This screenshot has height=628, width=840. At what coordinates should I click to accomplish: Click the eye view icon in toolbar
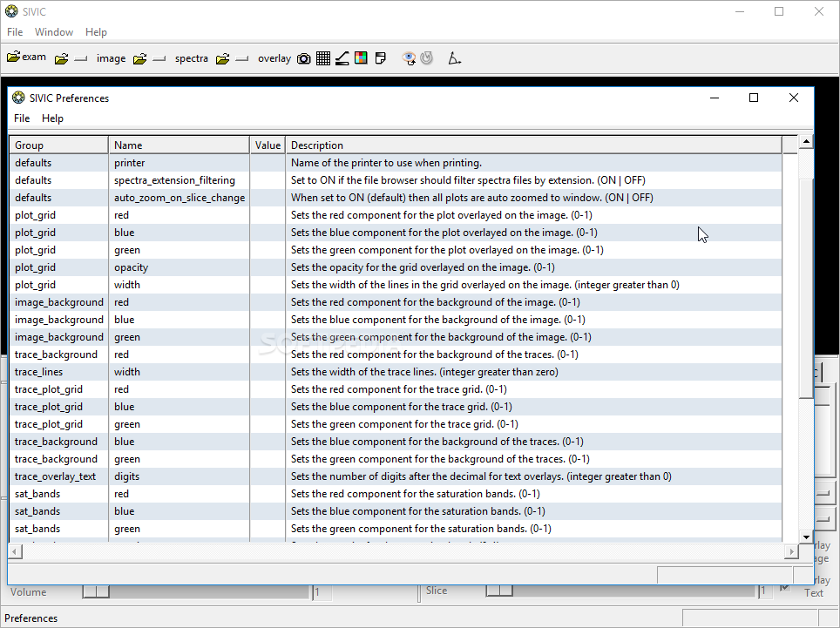click(x=409, y=57)
